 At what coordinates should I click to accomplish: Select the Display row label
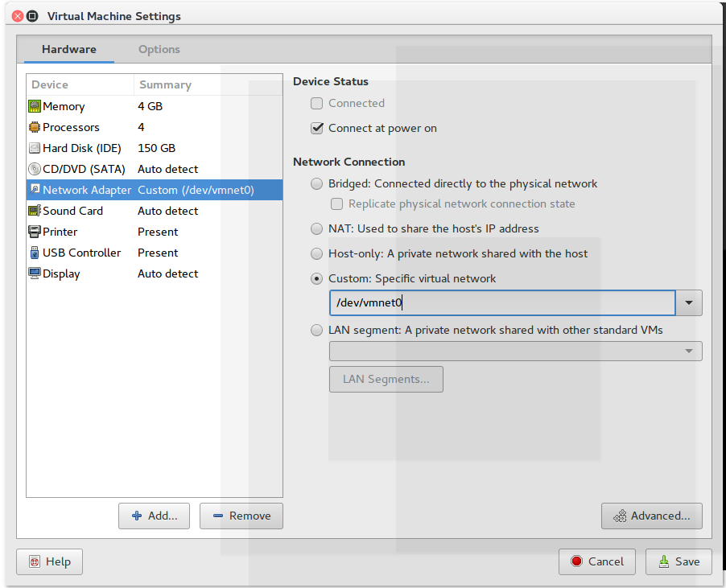(x=61, y=273)
